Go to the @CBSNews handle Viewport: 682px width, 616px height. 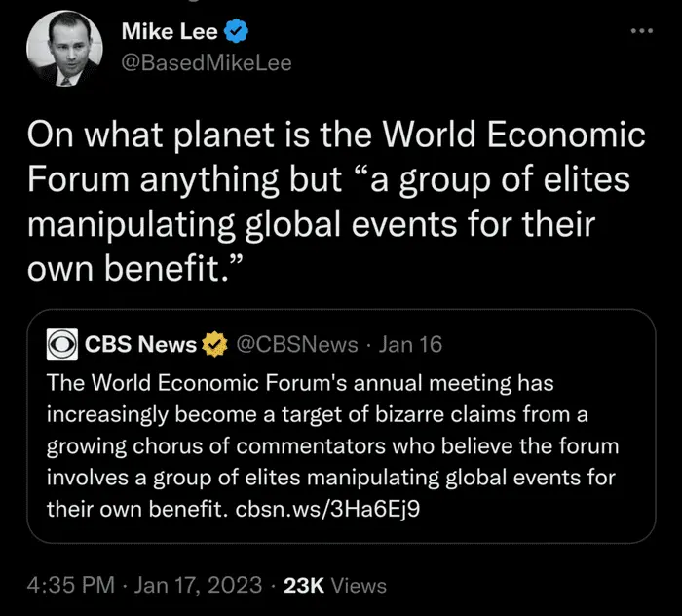click(x=297, y=344)
